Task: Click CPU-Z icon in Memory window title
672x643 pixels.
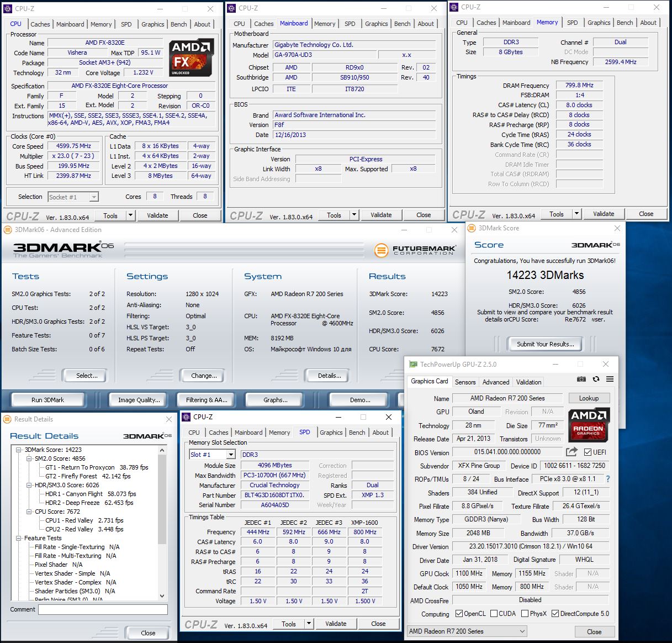Action: (x=454, y=7)
